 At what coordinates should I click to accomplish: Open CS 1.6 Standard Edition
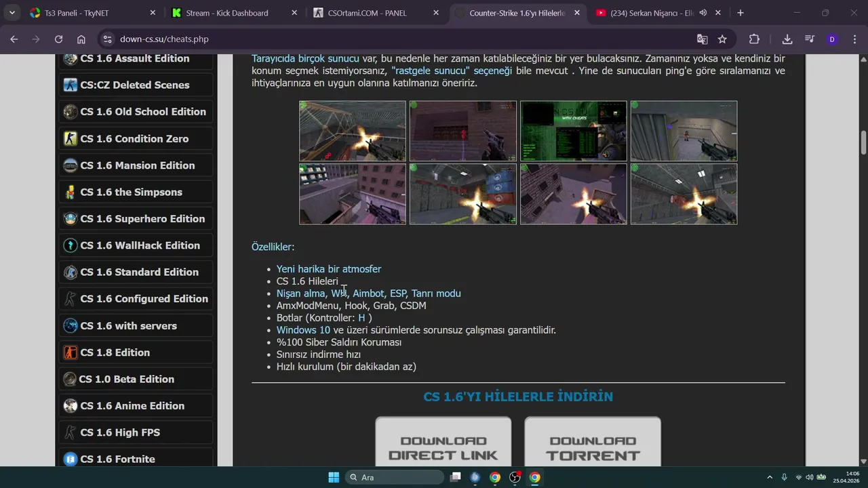pyautogui.click(x=136, y=272)
